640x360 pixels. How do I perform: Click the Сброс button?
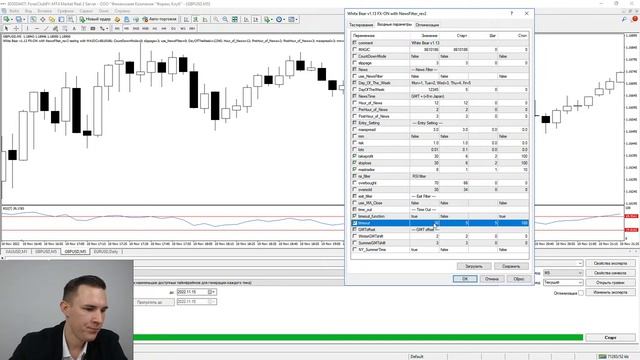(x=519, y=279)
